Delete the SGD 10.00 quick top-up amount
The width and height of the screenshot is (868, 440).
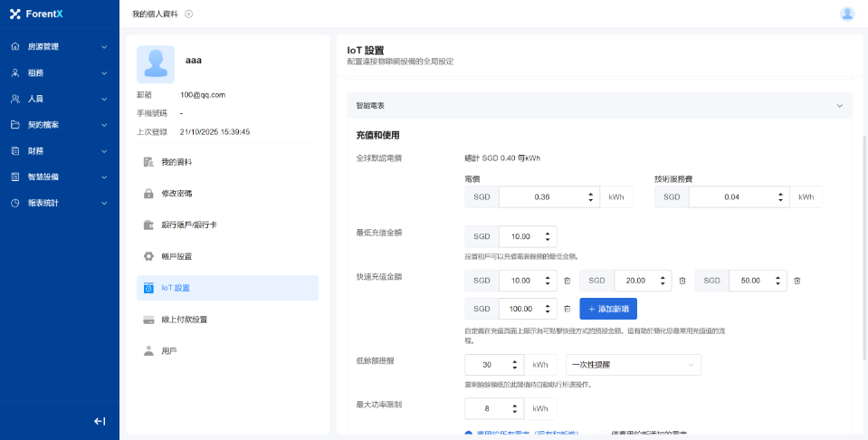pyautogui.click(x=567, y=281)
